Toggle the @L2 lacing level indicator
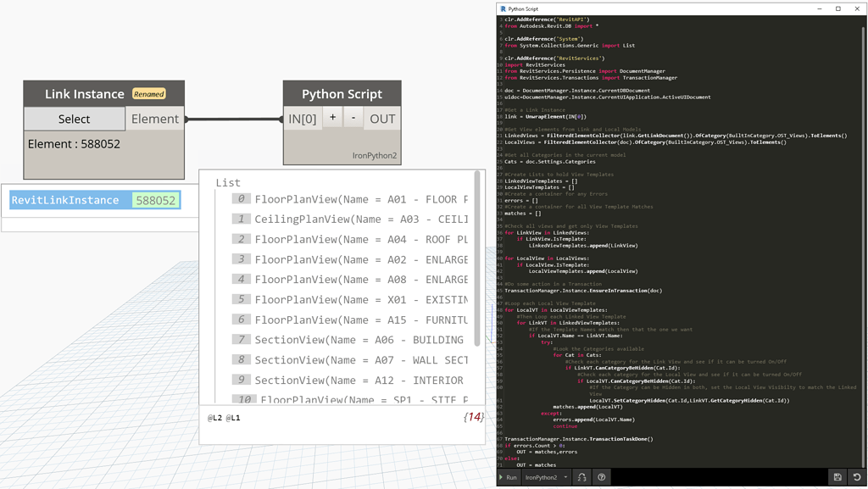This screenshot has width=868, height=489. pos(214,417)
